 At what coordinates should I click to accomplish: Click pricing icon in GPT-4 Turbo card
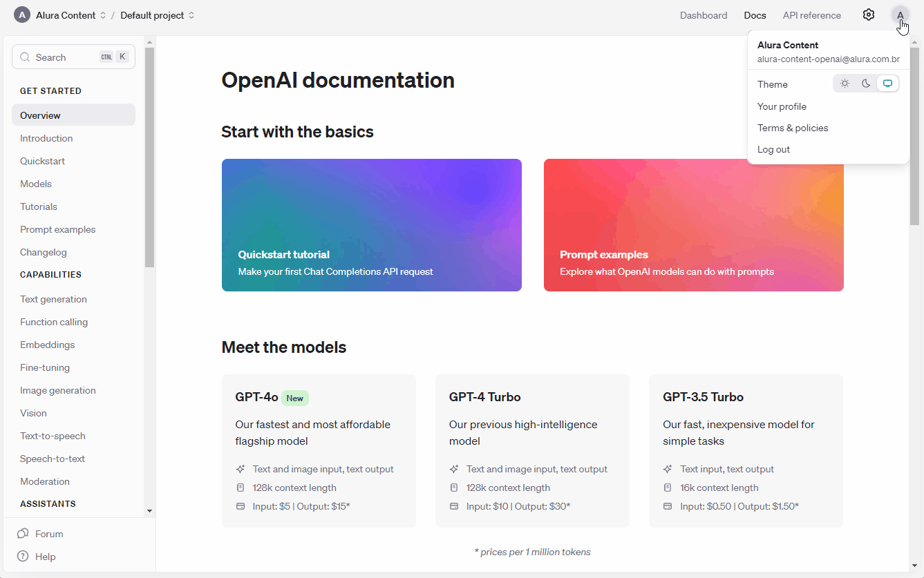tap(454, 506)
